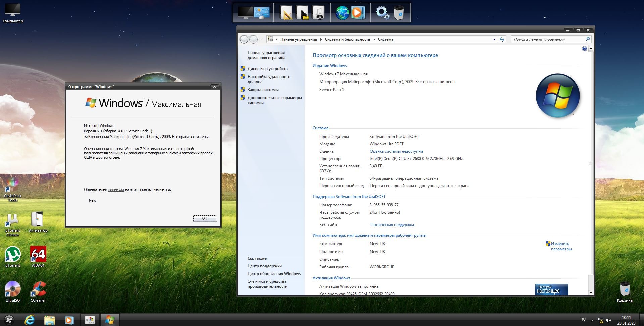Click Оценка системы недоступна link
The width and height of the screenshot is (644, 326).
396,151
